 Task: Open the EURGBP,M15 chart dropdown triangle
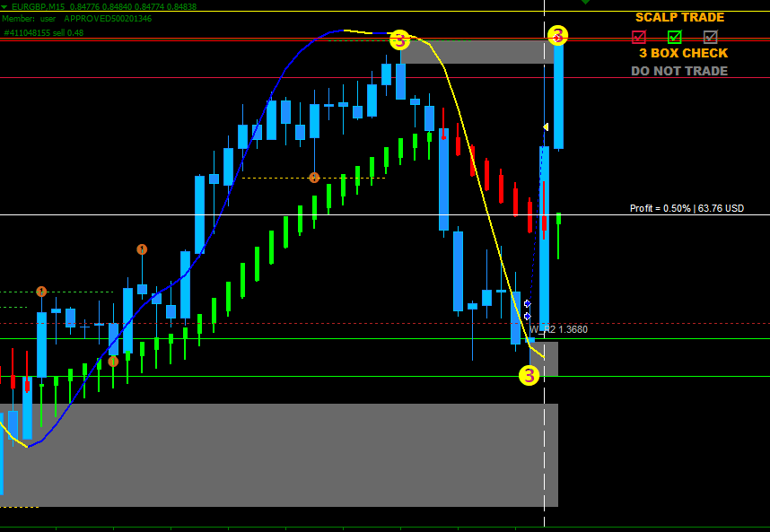coord(4,6)
